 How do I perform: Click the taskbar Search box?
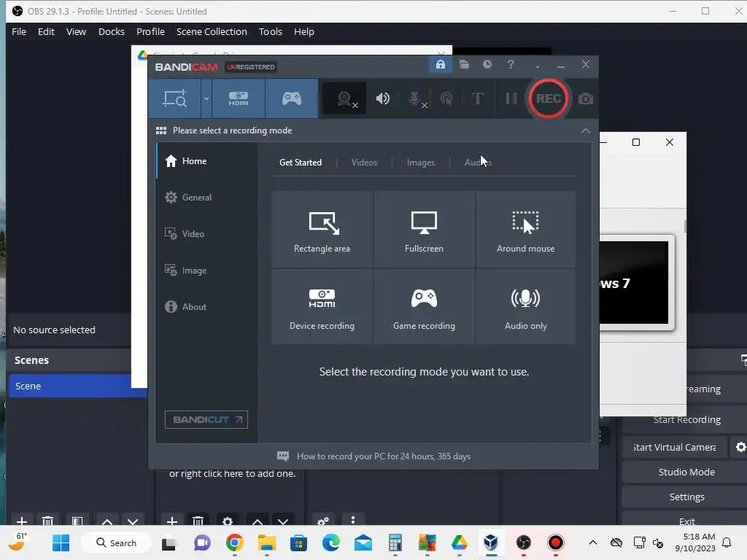click(x=116, y=542)
